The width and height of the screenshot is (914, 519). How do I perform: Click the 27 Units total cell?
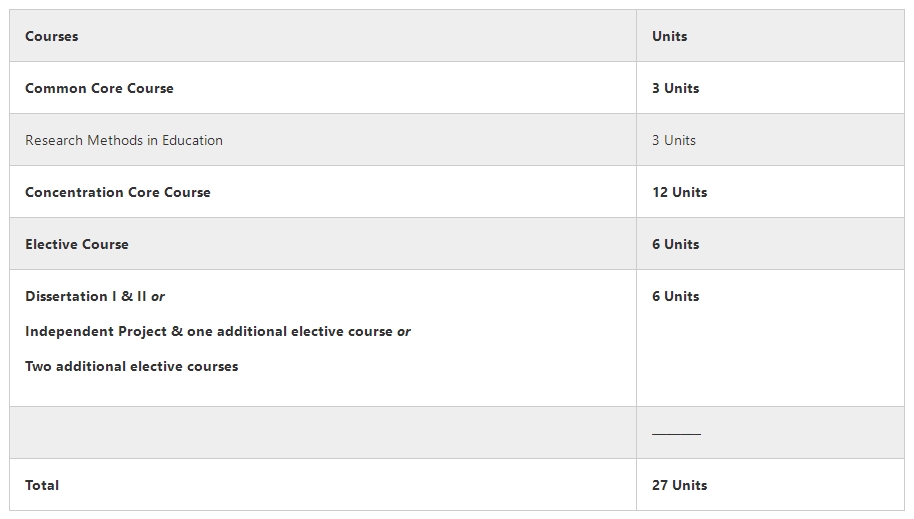tap(680, 485)
